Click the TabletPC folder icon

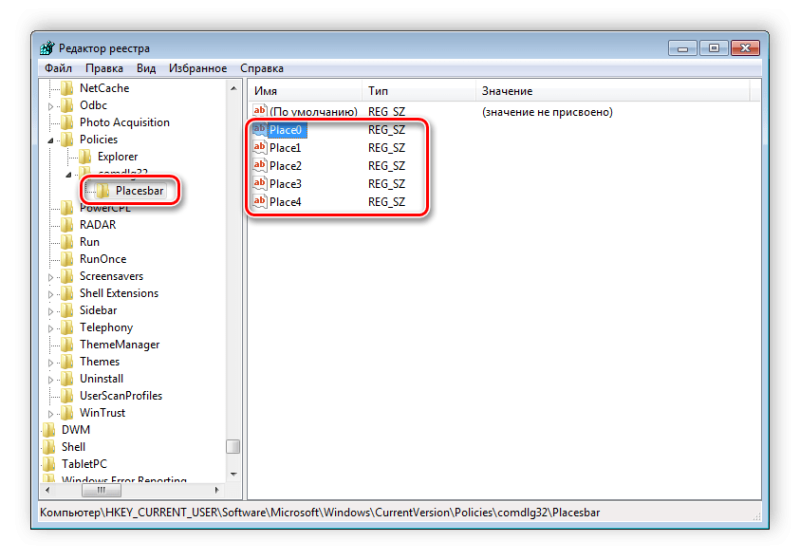tap(49, 464)
